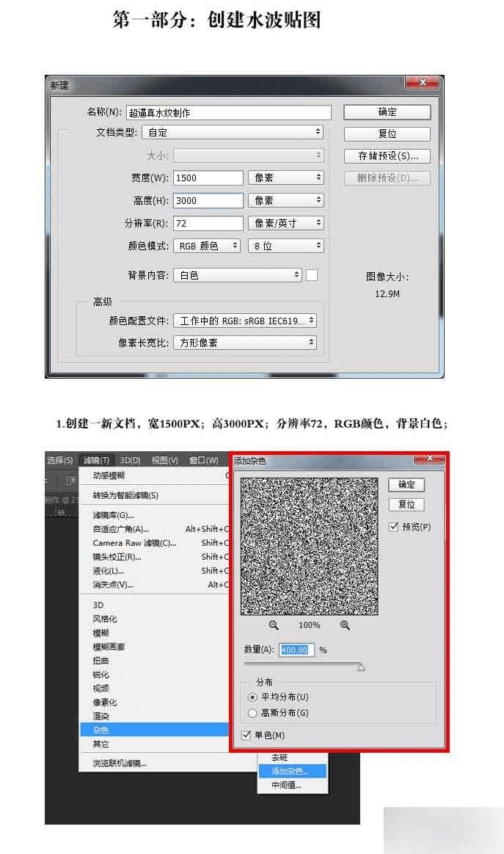The height and width of the screenshot is (854, 504).
Task: Open 颜色配置文件 dropdown
Action: [245, 321]
